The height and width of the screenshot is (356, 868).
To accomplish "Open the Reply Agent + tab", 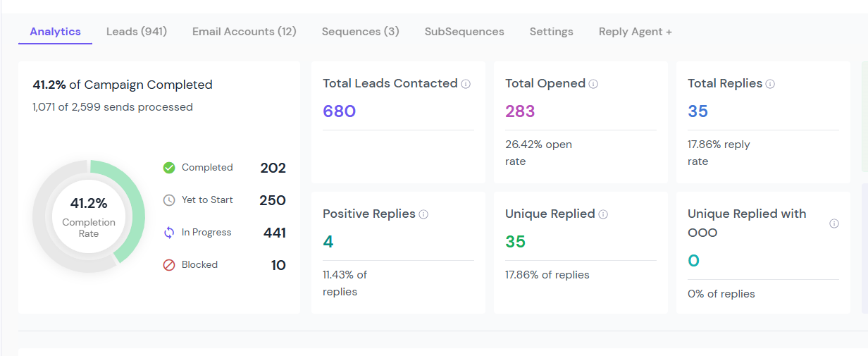I will tap(635, 32).
